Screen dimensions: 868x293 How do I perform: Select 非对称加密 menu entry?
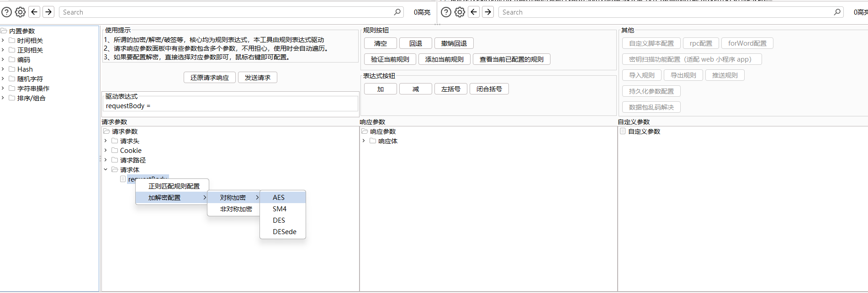click(236, 209)
